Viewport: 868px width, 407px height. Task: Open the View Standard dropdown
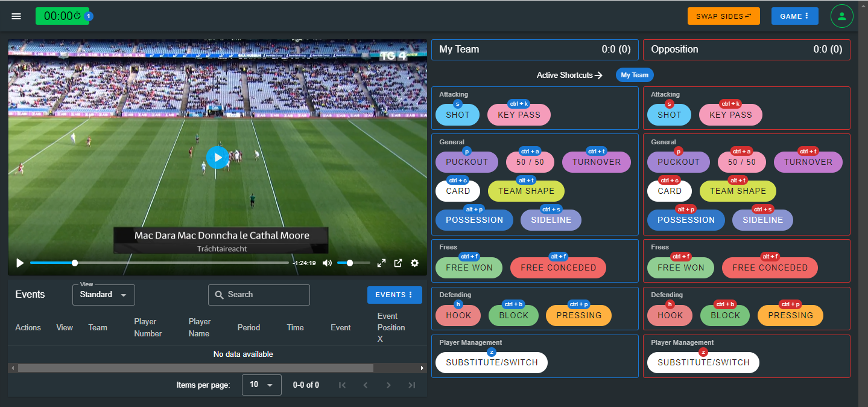[103, 295]
